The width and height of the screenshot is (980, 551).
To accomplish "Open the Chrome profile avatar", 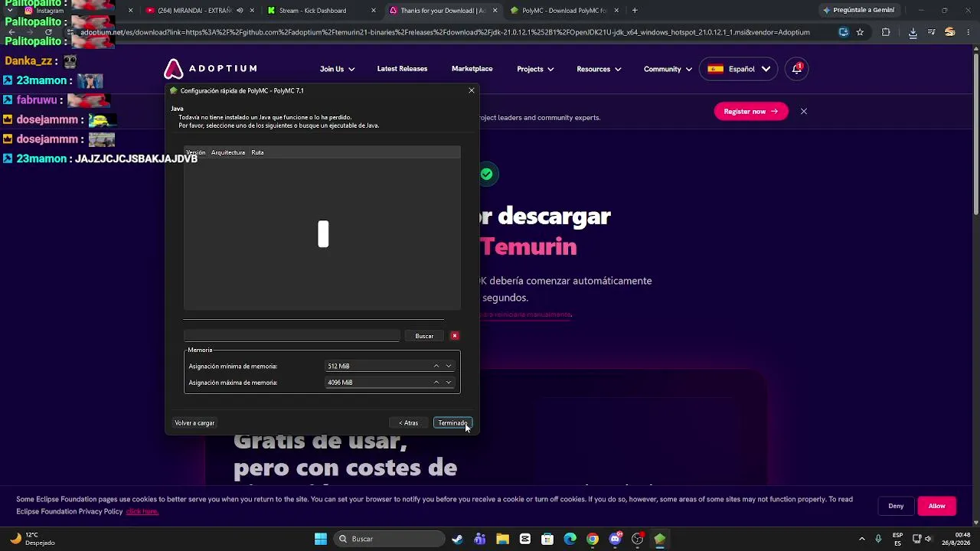I will [x=950, y=32].
